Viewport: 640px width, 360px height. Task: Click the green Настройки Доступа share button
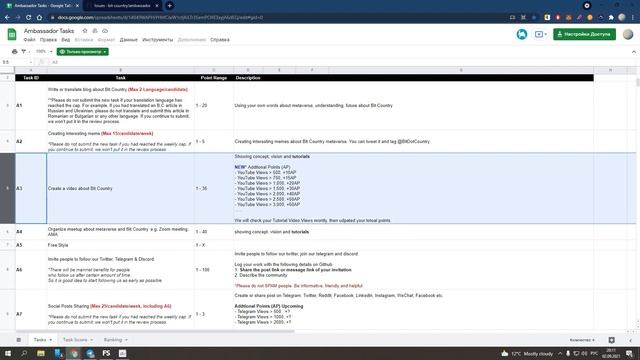click(x=584, y=34)
